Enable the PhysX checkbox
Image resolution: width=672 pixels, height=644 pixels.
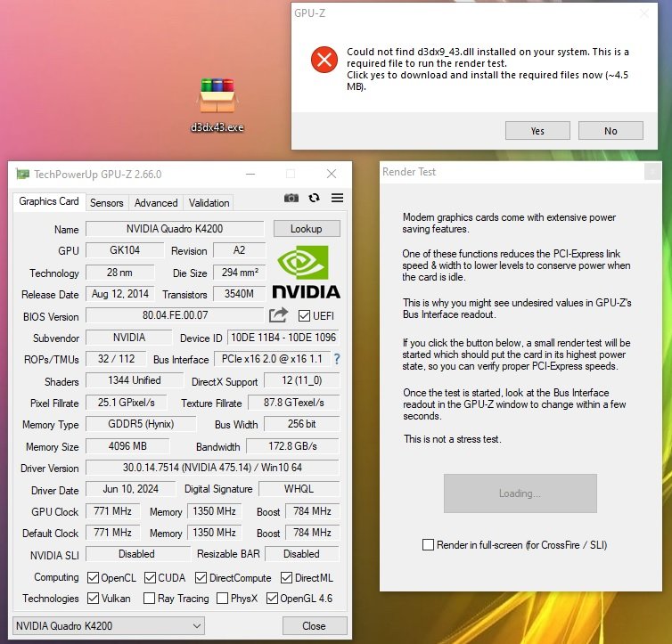click(x=222, y=599)
